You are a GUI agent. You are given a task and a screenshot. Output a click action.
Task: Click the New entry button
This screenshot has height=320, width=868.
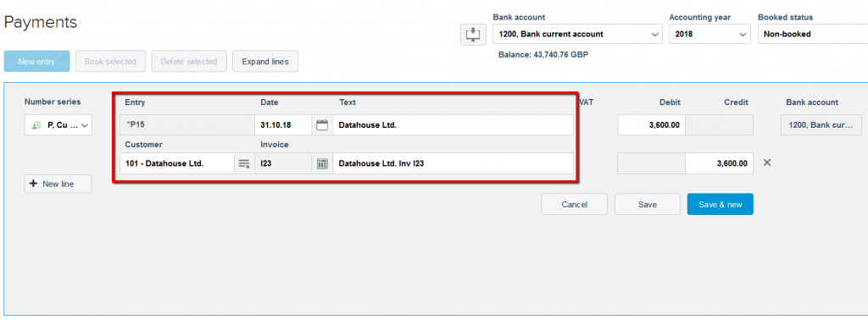[36, 61]
